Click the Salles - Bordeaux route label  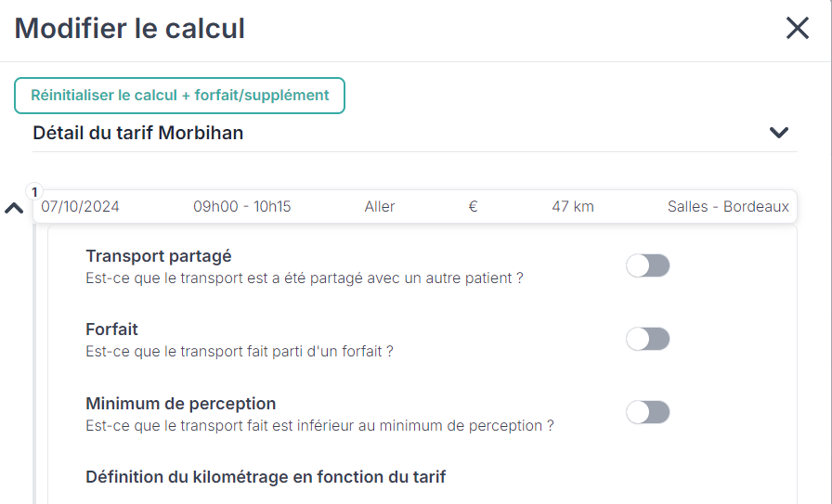pyautogui.click(x=728, y=206)
